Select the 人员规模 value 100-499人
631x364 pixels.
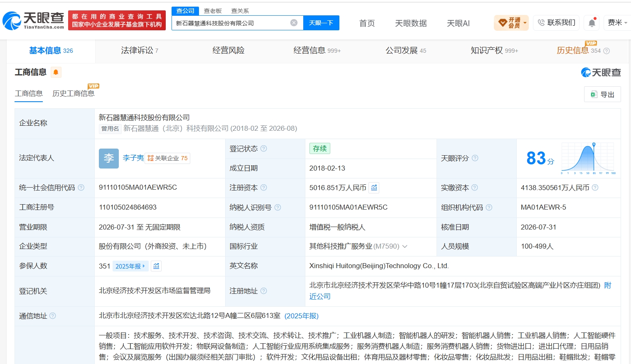[537, 247]
